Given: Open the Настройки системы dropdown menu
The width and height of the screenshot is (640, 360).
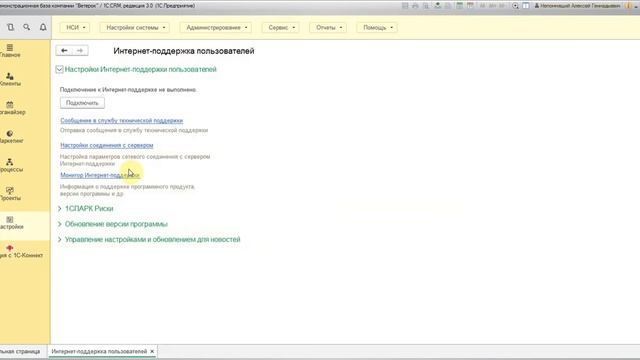Looking at the screenshot, I should click(135, 27).
